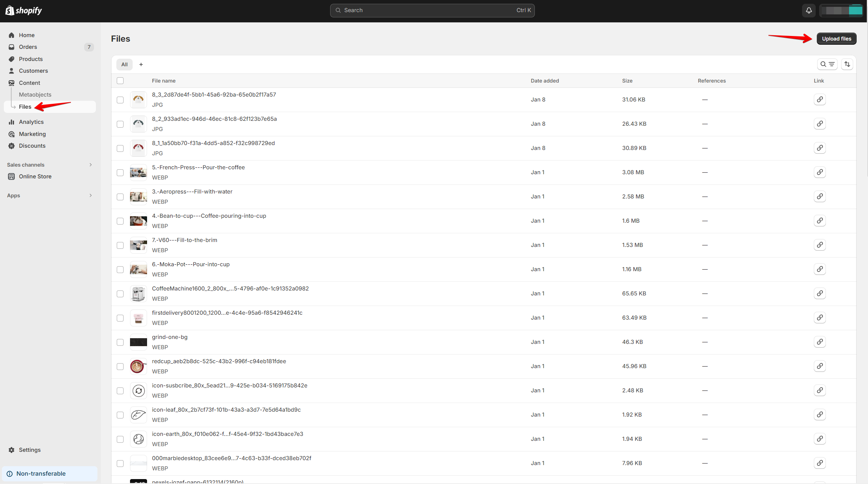Click the sort files arrows icon
The height and width of the screenshot is (484, 868).
pyautogui.click(x=847, y=64)
